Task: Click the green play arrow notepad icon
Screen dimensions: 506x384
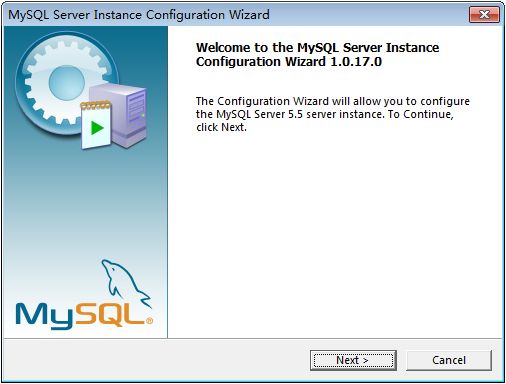Action: tap(96, 125)
